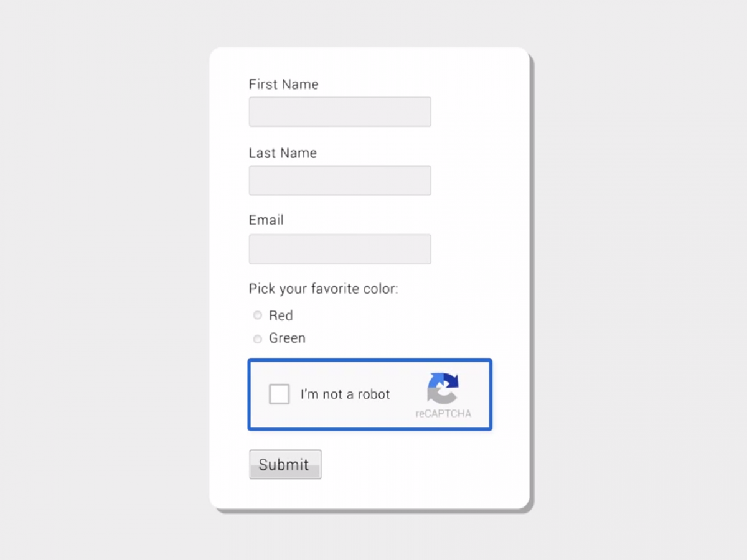The width and height of the screenshot is (747, 560).
Task: Click the blue border of the reCAPTCHA widget
Action: (x=370, y=360)
